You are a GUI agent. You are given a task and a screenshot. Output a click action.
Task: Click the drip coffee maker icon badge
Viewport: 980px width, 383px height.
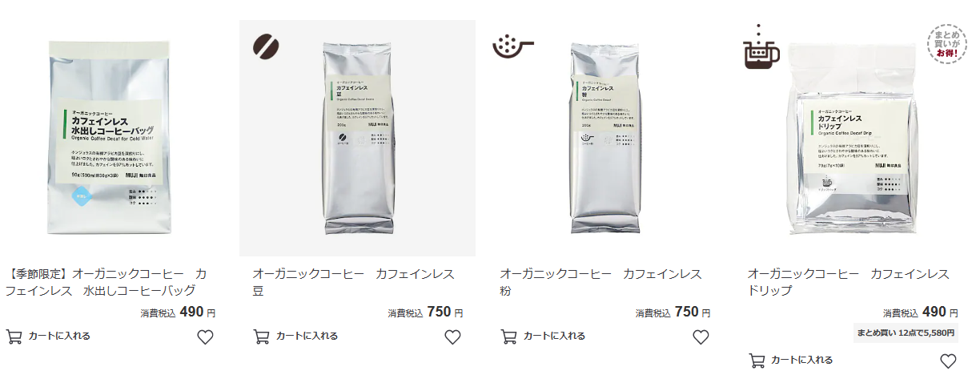761,47
